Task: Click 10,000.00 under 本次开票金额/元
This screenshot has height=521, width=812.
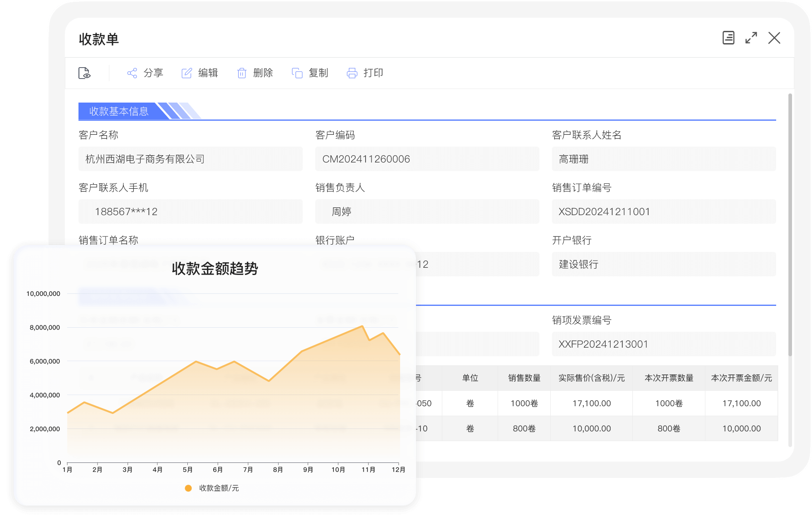Action: 742,428
